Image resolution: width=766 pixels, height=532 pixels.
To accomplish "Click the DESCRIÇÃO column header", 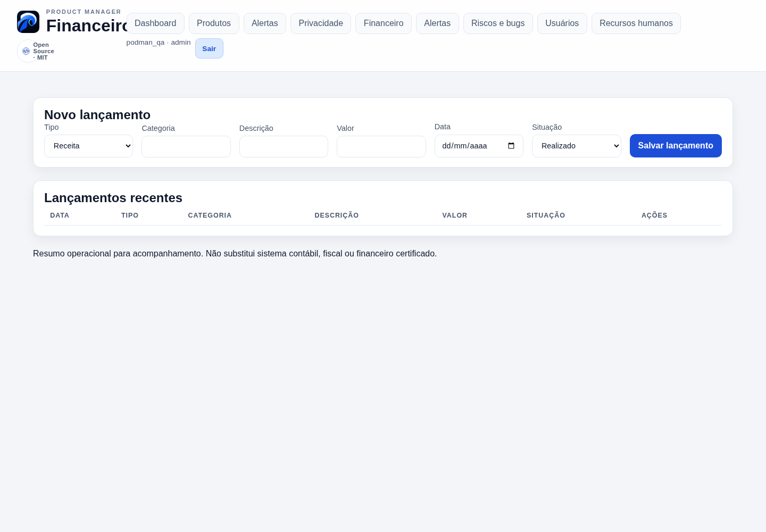I will click(337, 215).
